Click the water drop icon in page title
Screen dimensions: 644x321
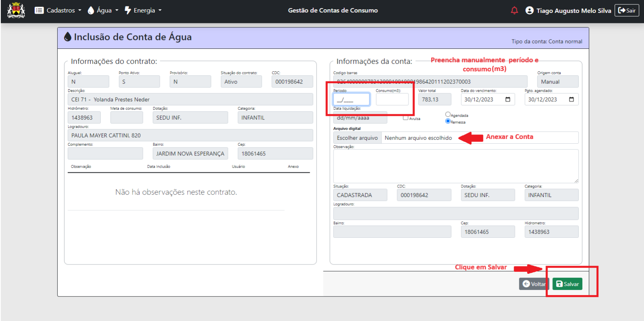pos(68,37)
